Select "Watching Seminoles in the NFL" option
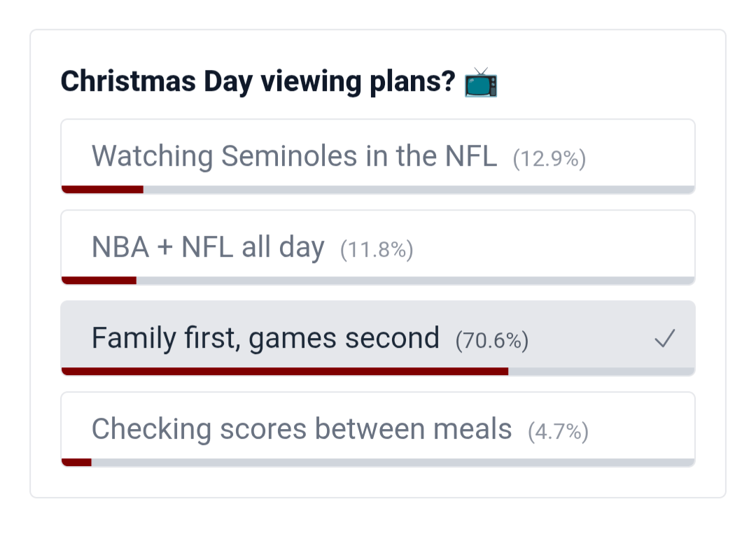 tap(294, 156)
